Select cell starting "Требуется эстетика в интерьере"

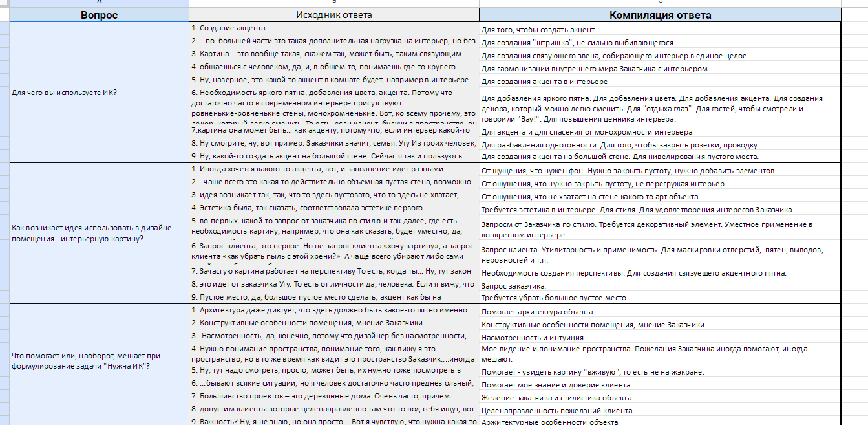pos(660,209)
